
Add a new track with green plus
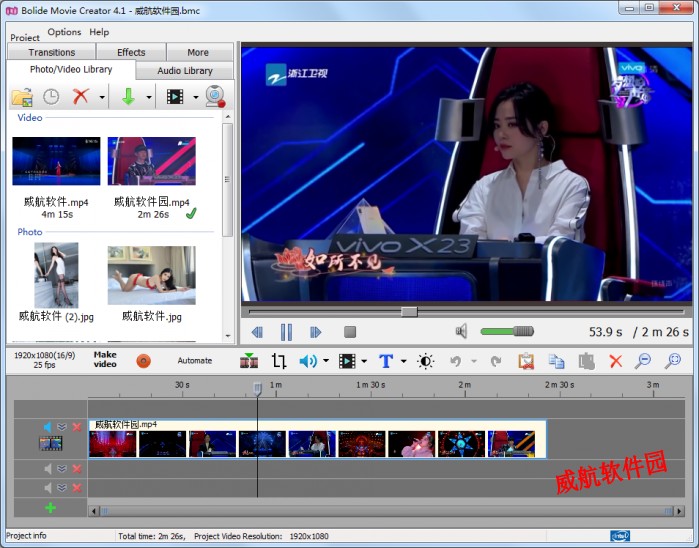(x=50, y=507)
